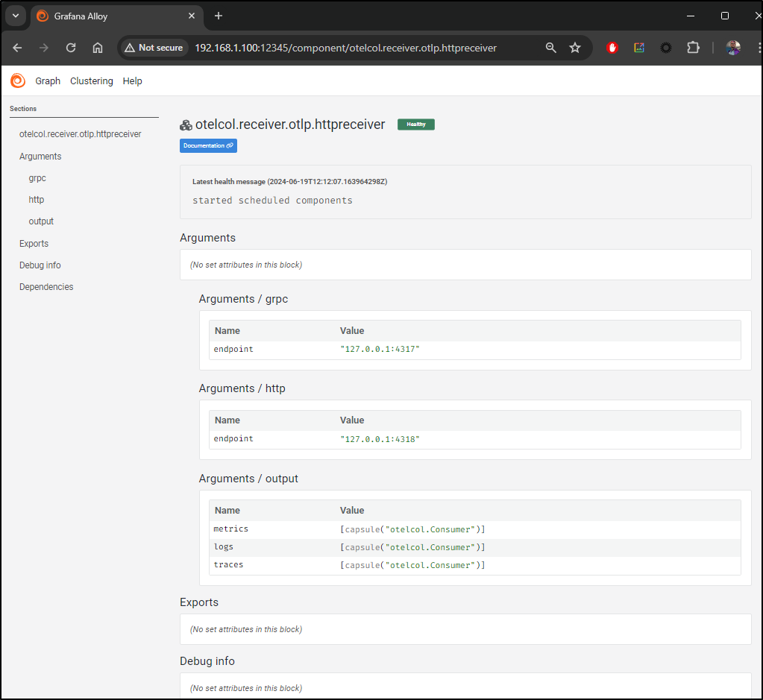Click the logs row capsule value

tap(412, 547)
